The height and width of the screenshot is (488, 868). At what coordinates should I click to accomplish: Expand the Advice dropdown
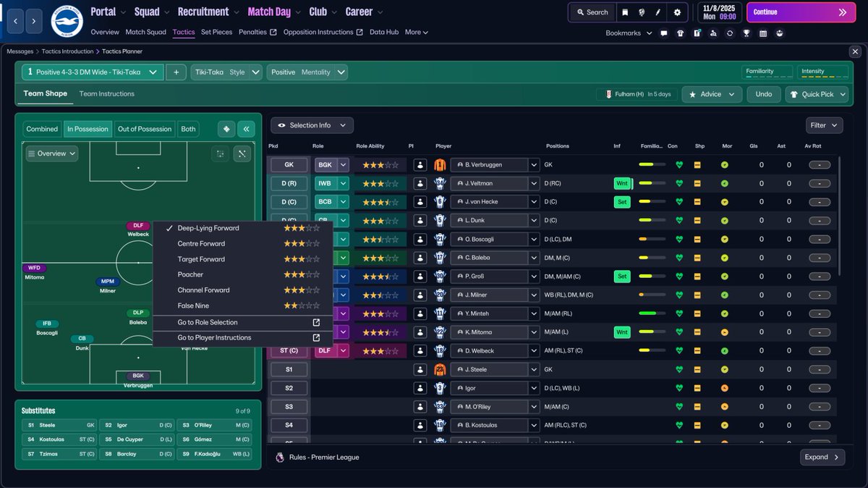(712, 94)
